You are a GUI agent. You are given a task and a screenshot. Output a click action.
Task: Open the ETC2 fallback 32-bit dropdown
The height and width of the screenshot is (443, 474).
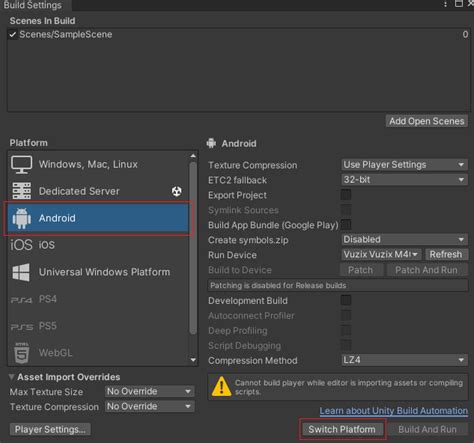pos(404,180)
